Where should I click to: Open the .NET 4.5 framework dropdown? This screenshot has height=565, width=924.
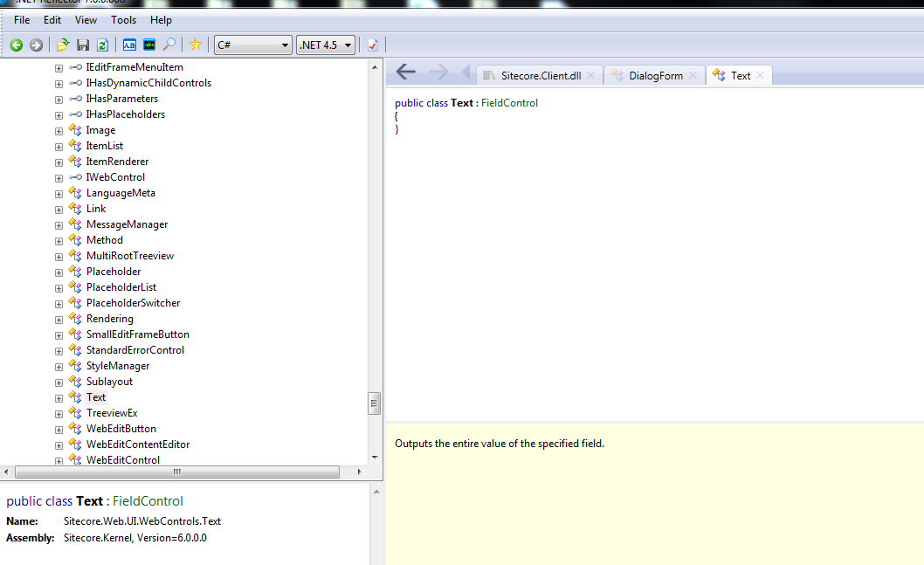click(x=326, y=45)
